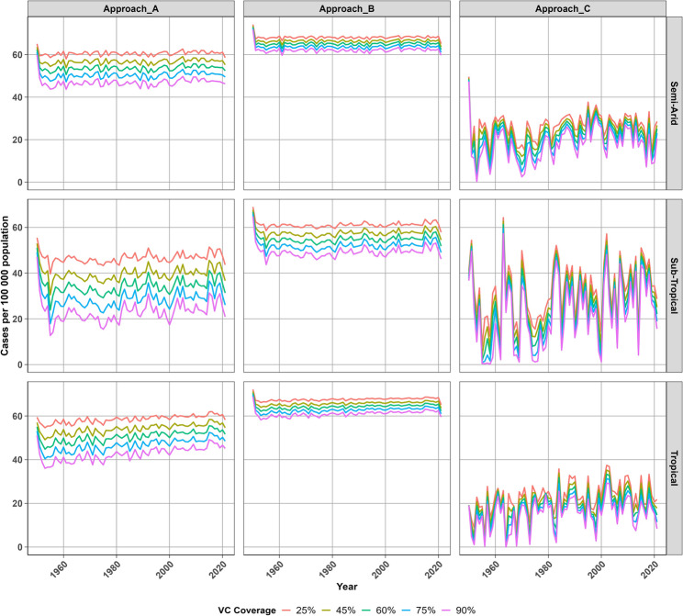Click the 1960 tick under the Approach_C column
683x616 pixels.
click(x=490, y=569)
